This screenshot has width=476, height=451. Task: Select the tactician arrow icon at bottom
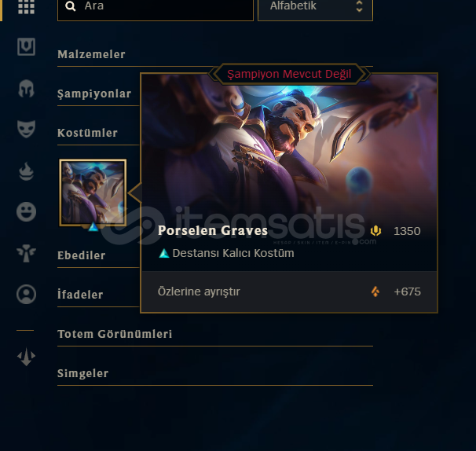tap(26, 357)
